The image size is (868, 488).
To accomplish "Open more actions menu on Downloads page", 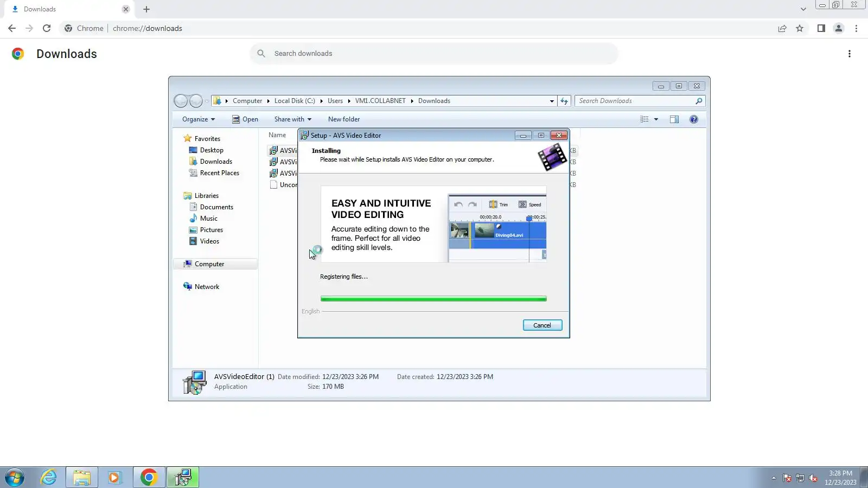I will [850, 54].
